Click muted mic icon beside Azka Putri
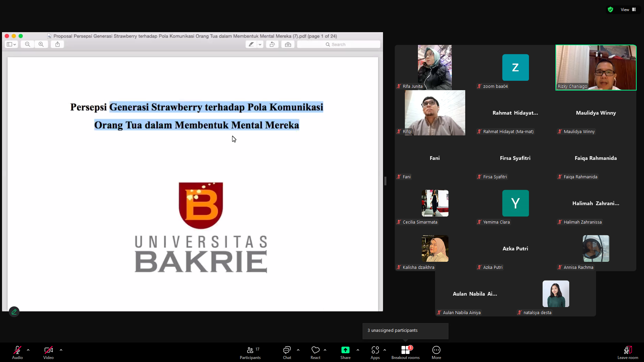The width and height of the screenshot is (644, 362). tap(479, 267)
